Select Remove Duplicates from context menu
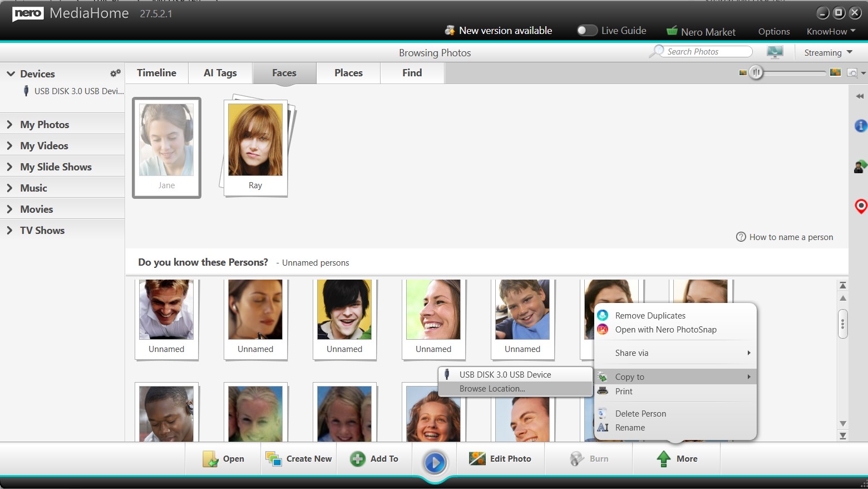 point(650,316)
